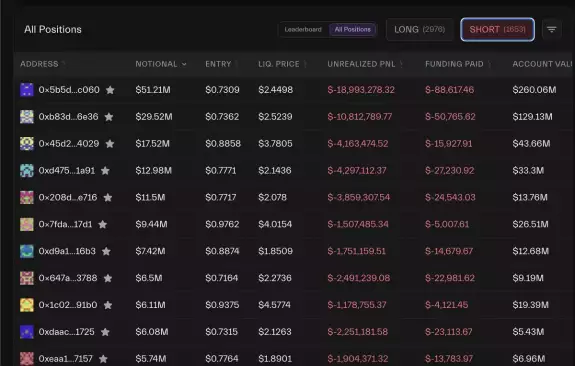
Task: Click avatar icon of 0x208d...e716
Action: (27, 197)
